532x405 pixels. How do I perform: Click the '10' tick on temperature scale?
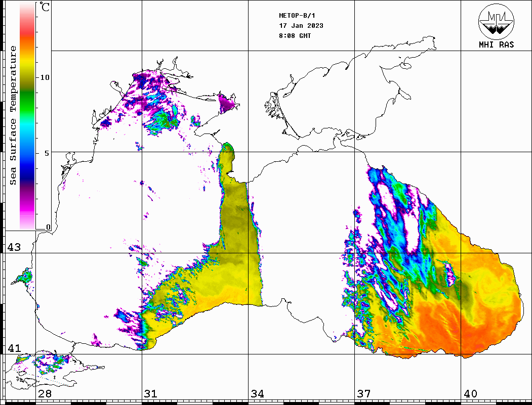(45, 77)
